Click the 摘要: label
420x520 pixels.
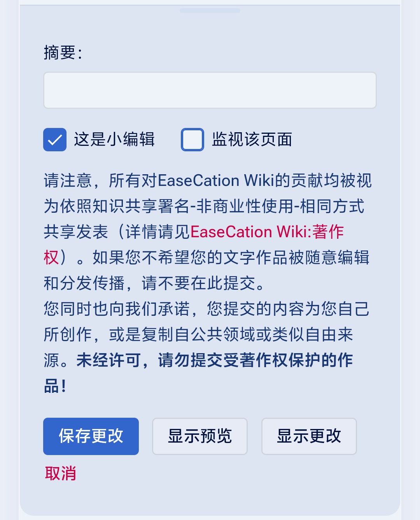63,53
